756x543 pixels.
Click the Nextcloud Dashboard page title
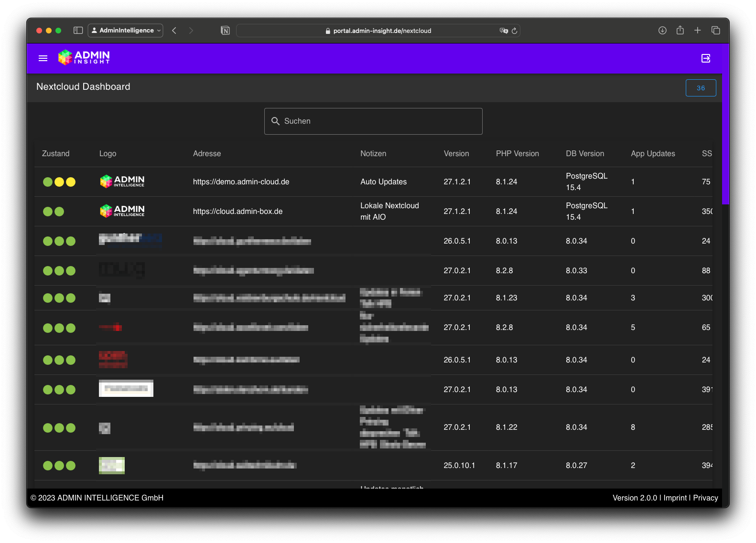click(x=83, y=87)
